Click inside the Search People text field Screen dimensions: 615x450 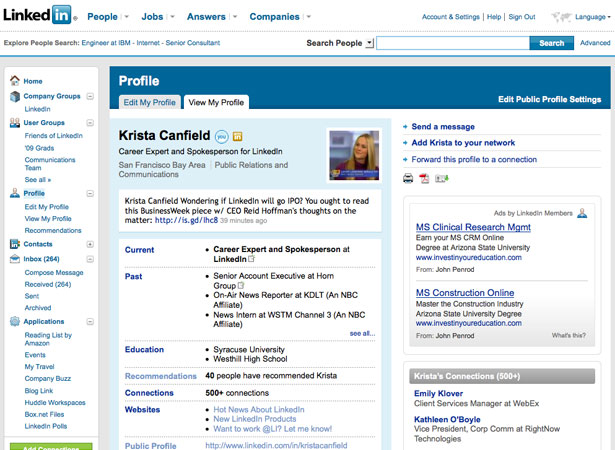pyautogui.click(x=453, y=43)
